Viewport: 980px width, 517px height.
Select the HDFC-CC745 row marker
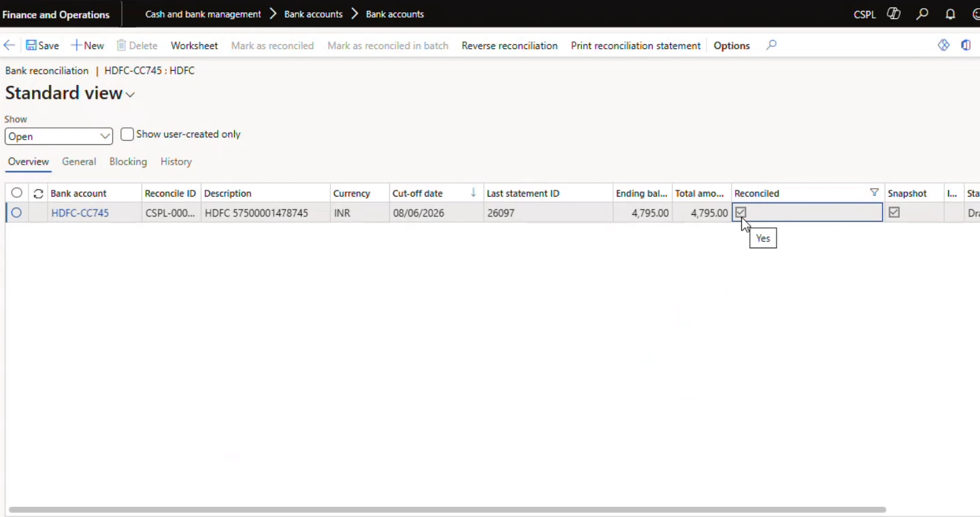point(16,213)
